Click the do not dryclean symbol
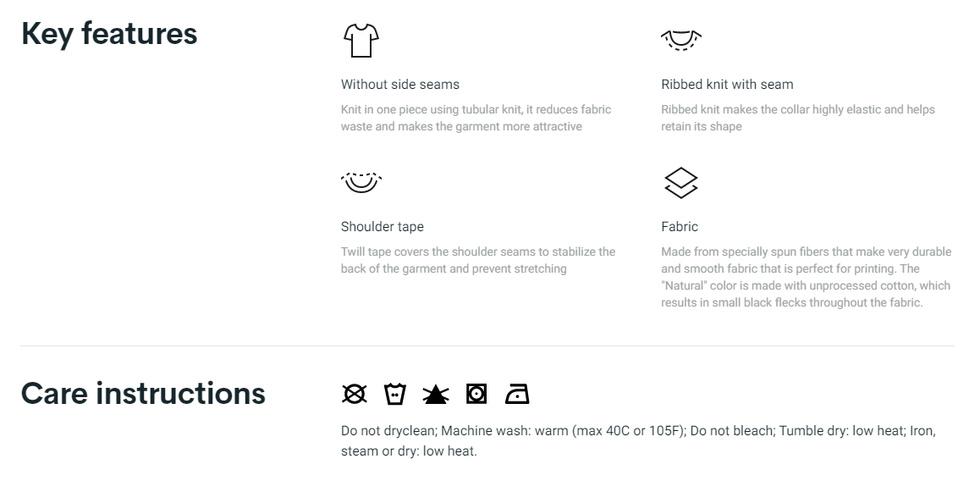Viewport: 980px width, 492px height. tap(355, 394)
